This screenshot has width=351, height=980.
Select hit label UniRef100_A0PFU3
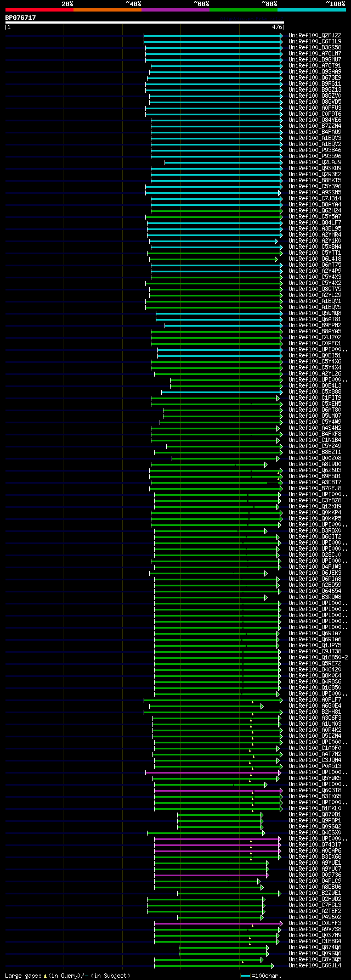[315, 108]
